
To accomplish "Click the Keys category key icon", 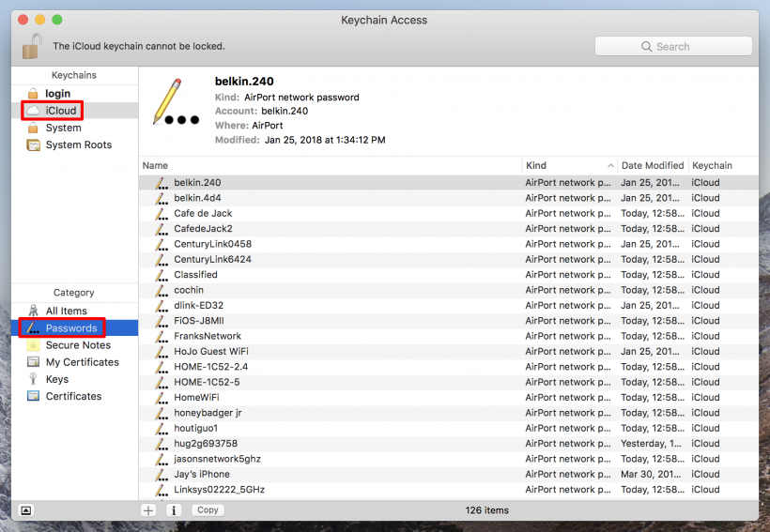I will pos(33,379).
